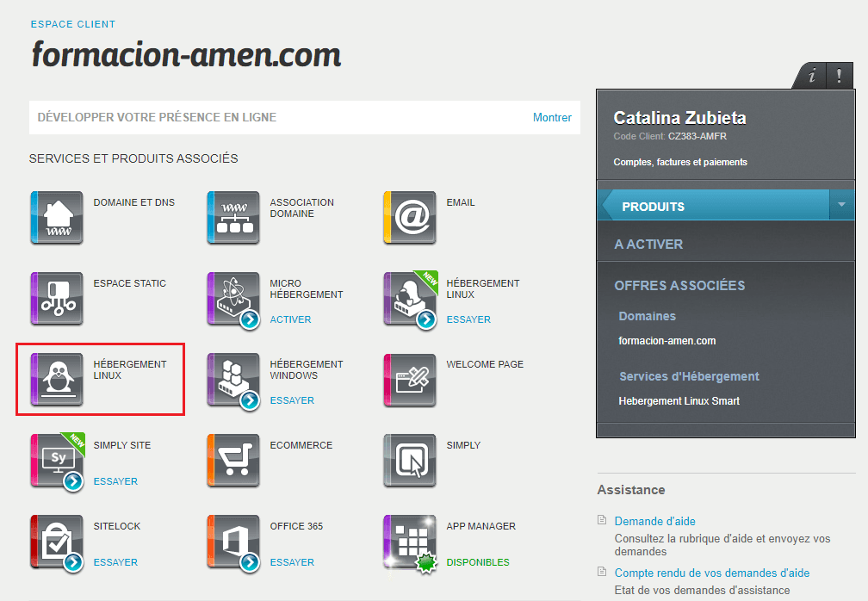This screenshot has height=601, width=868.
Task: Open Comptes, factures et paiements link
Action: click(x=679, y=162)
